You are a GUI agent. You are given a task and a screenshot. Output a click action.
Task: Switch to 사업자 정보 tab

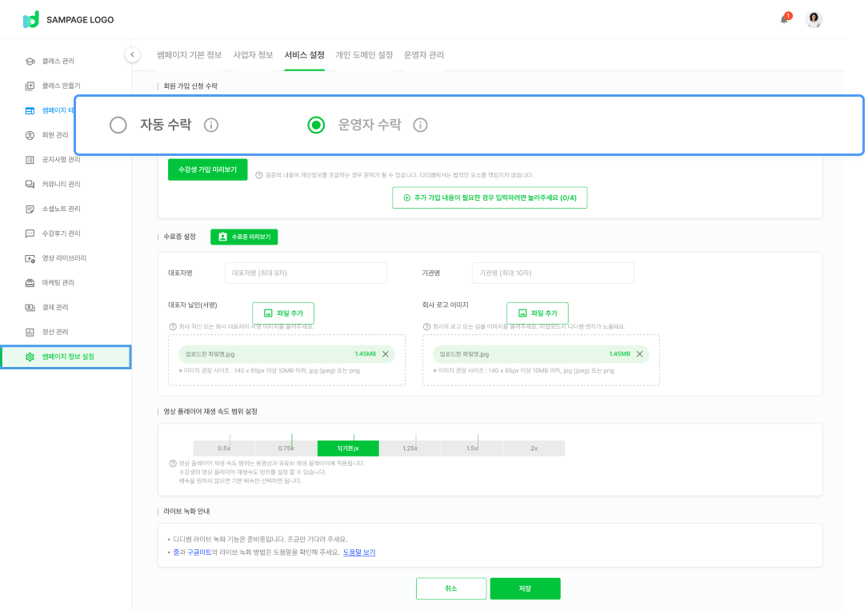point(253,55)
